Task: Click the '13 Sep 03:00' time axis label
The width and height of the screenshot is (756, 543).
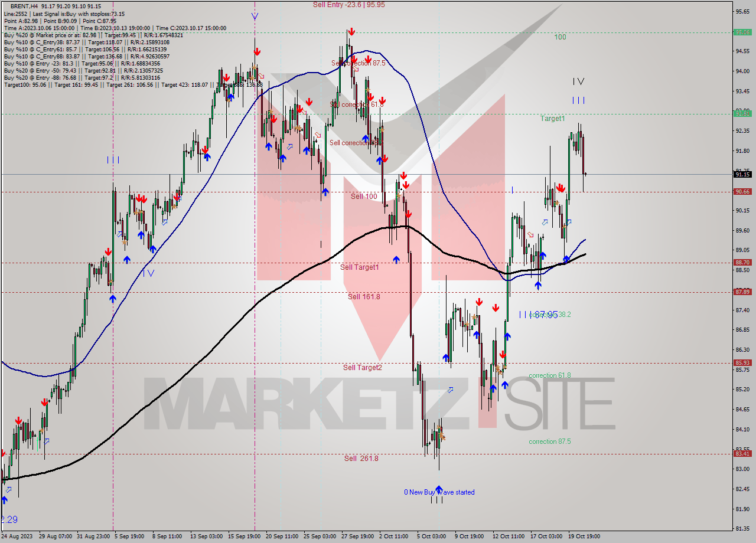Action: pyautogui.click(x=206, y=537)
